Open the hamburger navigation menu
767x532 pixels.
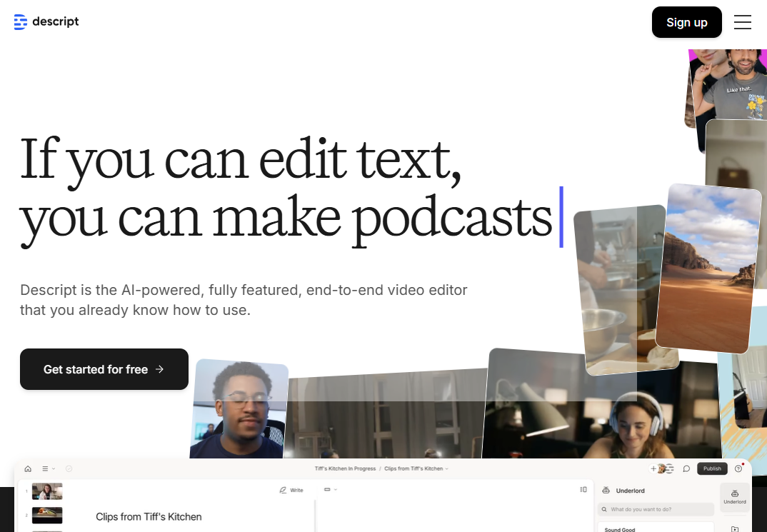(x=743, y=22)
